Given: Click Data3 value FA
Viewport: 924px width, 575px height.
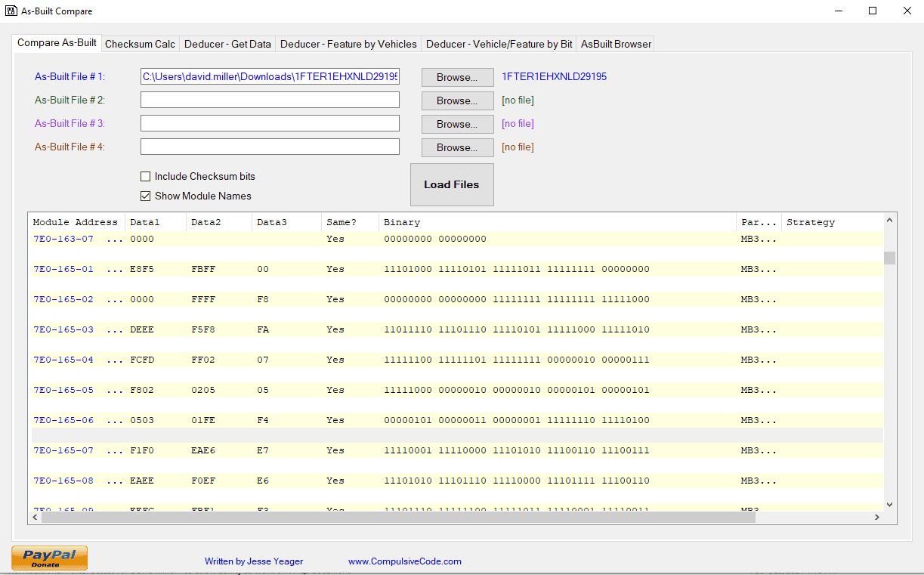Looking at the screenshot, I should 263,329.
